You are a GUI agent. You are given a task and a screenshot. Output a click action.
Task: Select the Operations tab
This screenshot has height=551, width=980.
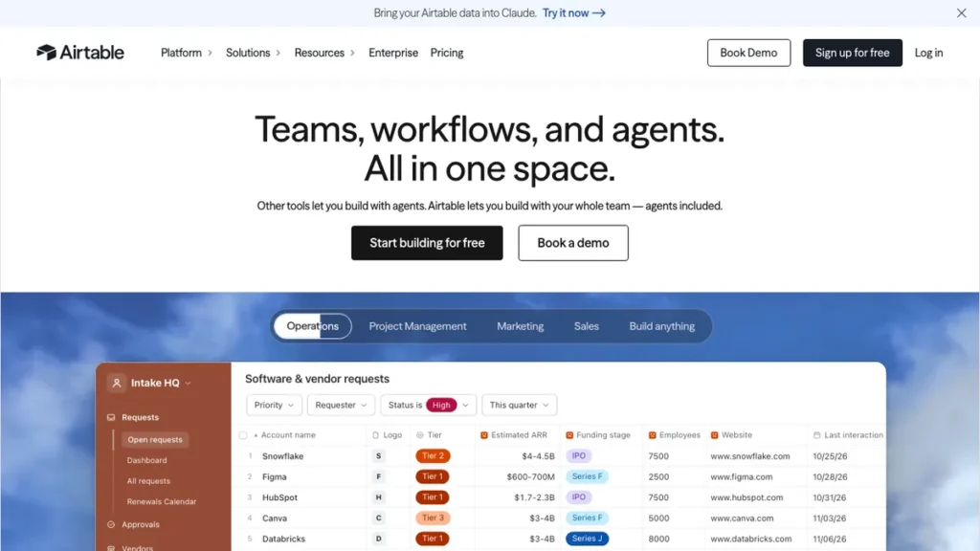click(x=313, y=326)
